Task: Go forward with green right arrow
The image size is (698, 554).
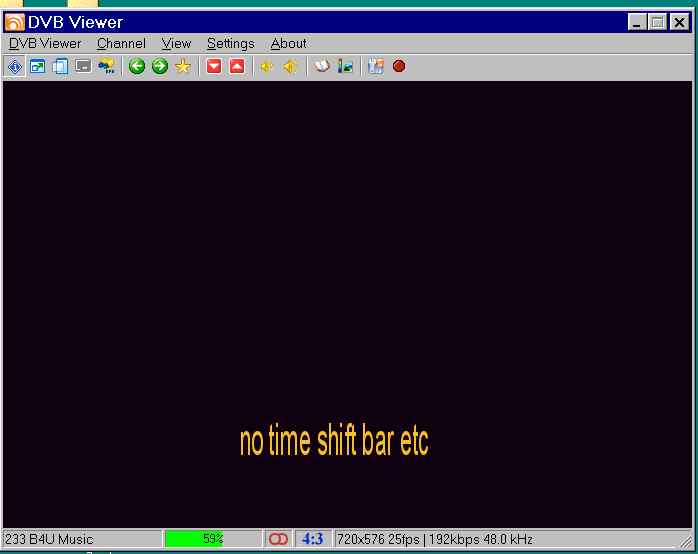Action: tap(160, 67)
